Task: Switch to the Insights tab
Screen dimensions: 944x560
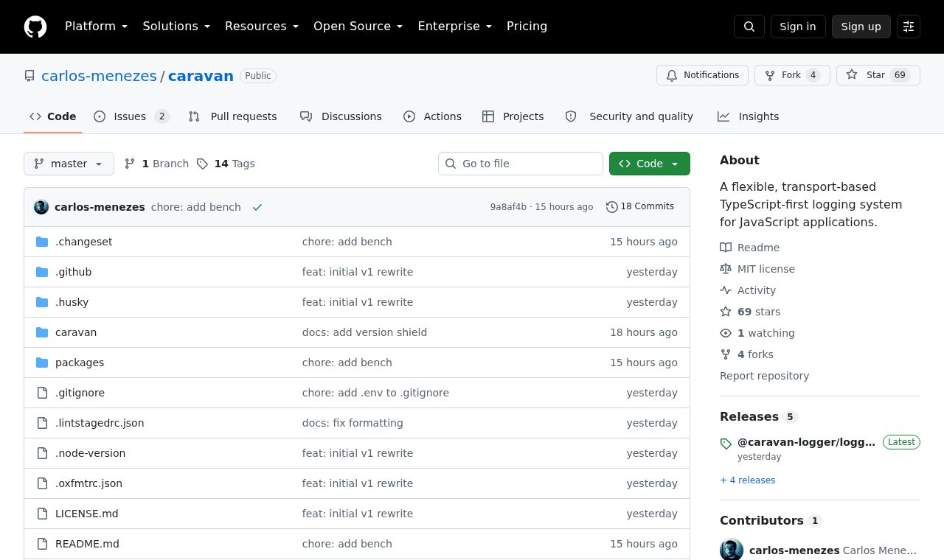Action: [x=748, y=116]
